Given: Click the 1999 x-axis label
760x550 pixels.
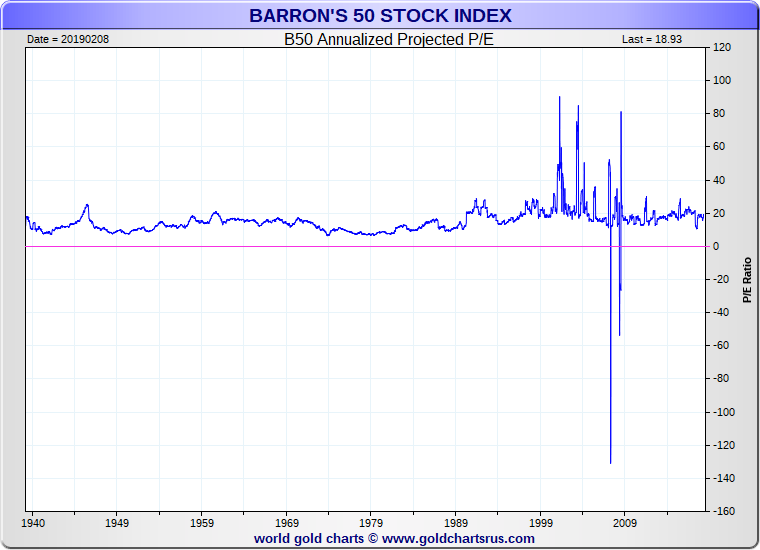Looking at the screenshot, I should coord(540,523).
